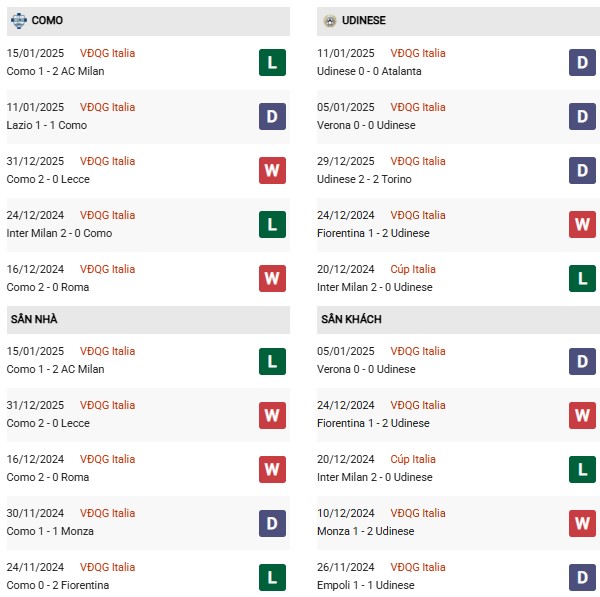Select the COMO team header
This screenshot has height=597, width=600.
point(148,21)
